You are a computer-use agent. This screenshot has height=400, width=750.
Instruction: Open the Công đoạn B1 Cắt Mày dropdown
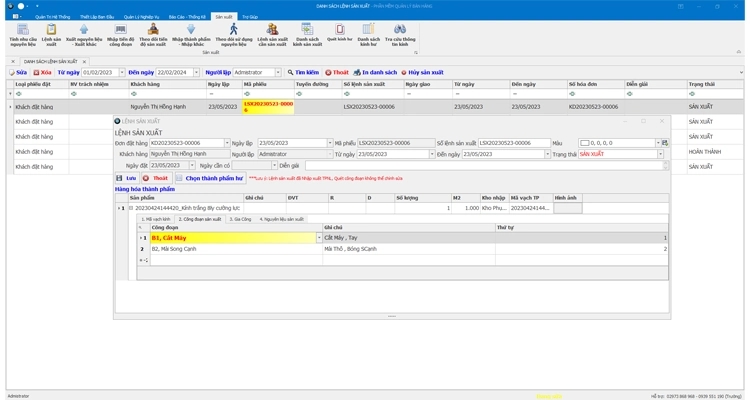pos(318,238)
